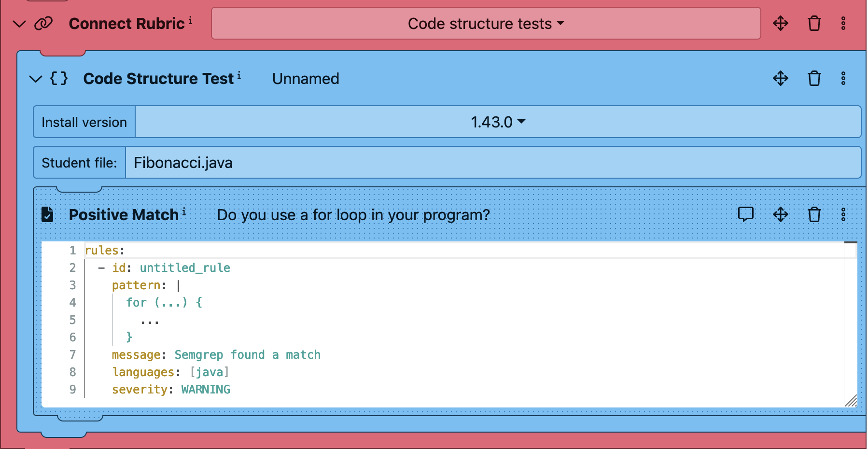Screen dimensions: 868x449
Task: Collapse the Connect Rubric section chevron
Action: point(19,24)
